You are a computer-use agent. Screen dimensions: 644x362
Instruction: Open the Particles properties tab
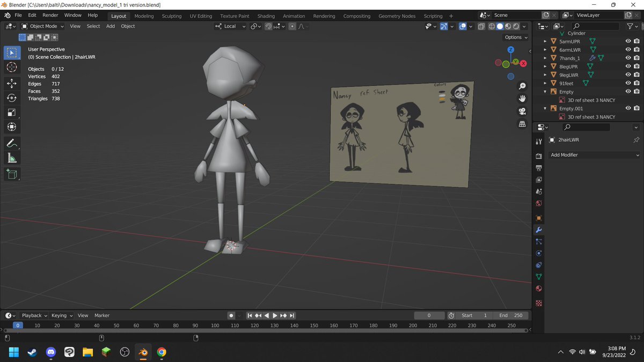(539, 242)
